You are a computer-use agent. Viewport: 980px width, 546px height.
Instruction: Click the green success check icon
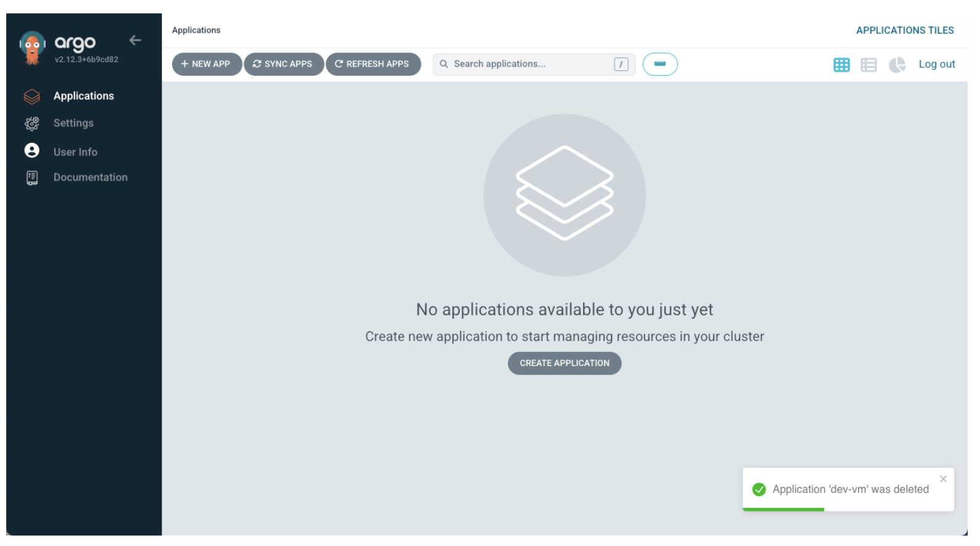coord(759,490)
